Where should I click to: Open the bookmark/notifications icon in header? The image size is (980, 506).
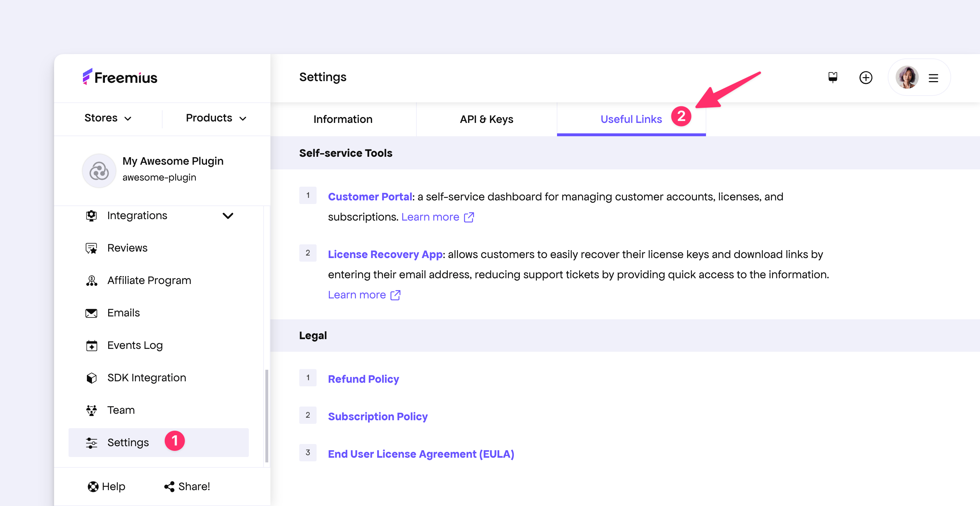833,77
